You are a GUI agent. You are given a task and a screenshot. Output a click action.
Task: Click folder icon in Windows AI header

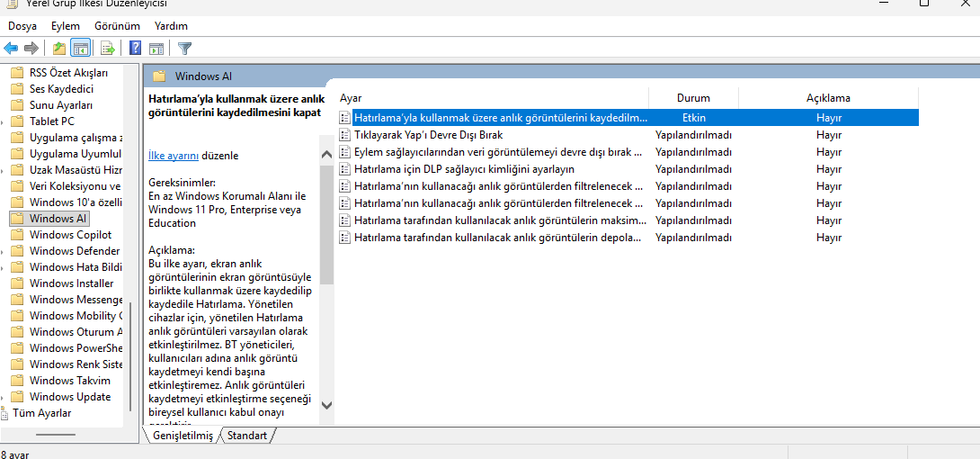(159, 76)
